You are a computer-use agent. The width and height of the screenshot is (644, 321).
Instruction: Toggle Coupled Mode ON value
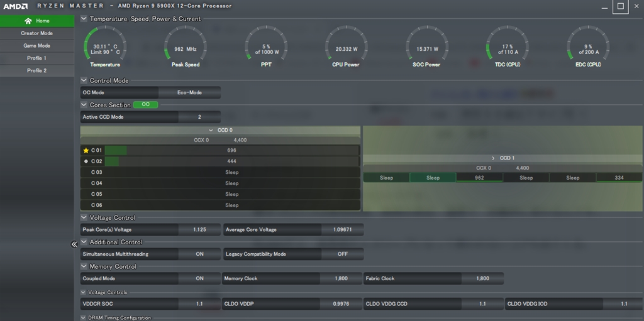click(199, 278)
